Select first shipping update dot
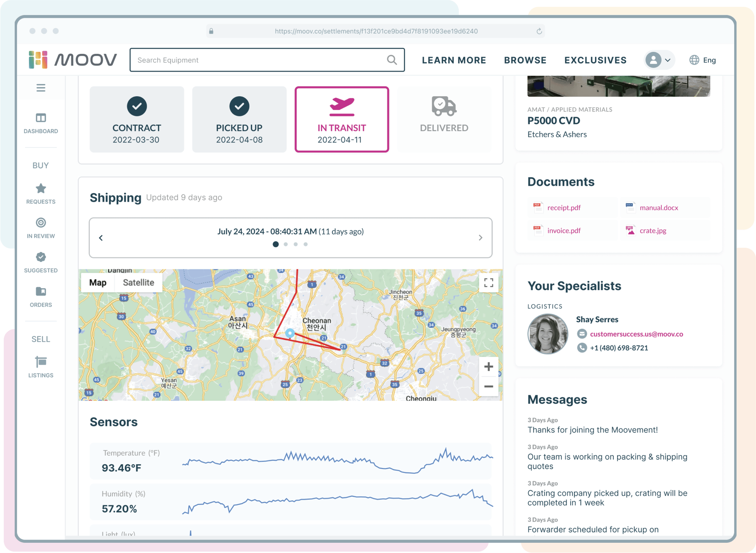 tap(276, 244)
